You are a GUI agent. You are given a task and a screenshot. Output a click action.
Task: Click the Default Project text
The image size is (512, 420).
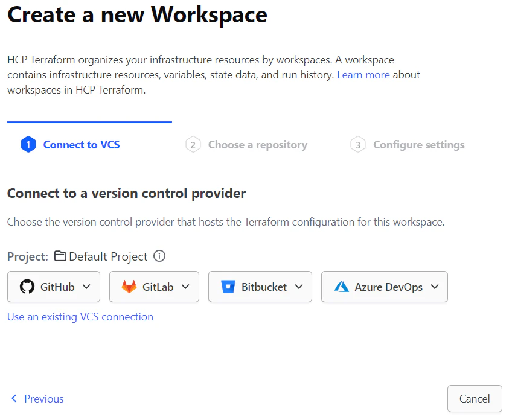(109, 257)
